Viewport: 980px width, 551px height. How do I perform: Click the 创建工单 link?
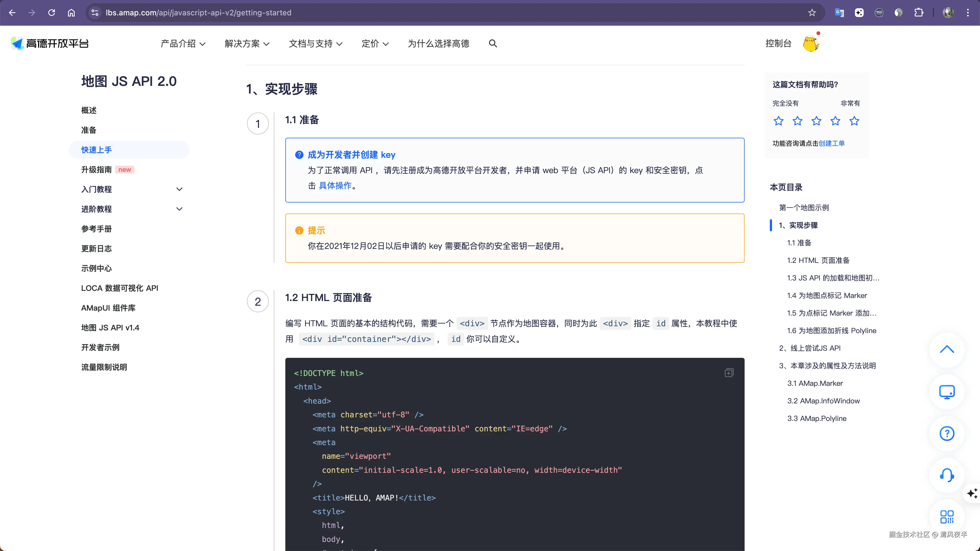pyautogui.click(x=831, y=144)
